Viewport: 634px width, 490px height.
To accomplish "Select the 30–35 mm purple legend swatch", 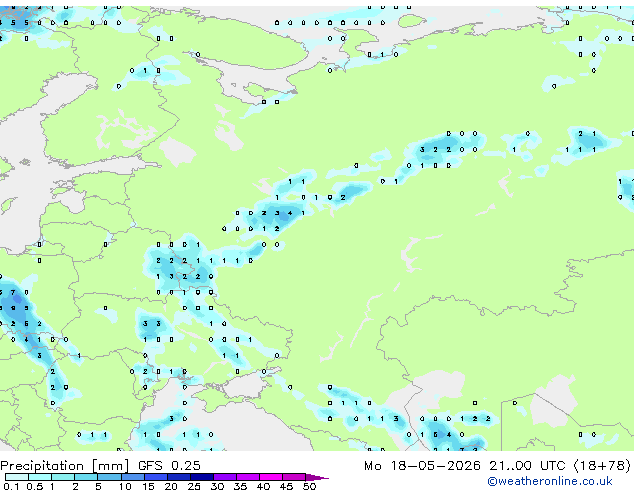I will [x=225, y=477].
